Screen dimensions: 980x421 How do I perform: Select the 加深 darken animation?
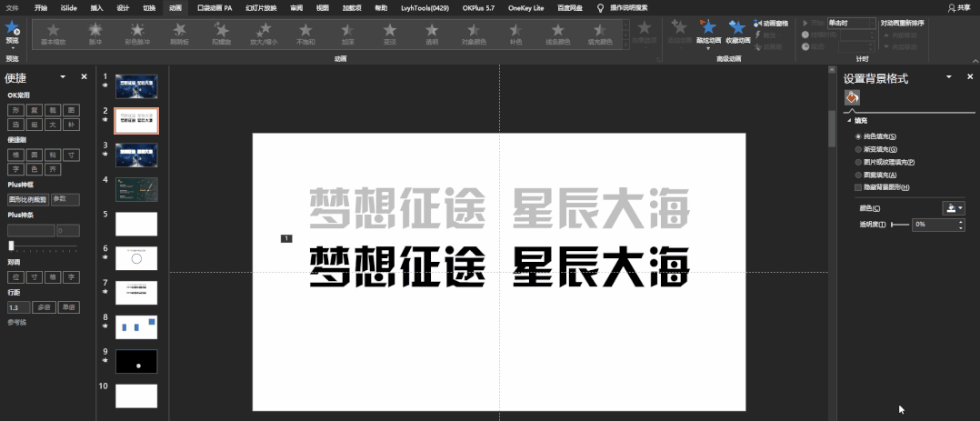[347, 35]
